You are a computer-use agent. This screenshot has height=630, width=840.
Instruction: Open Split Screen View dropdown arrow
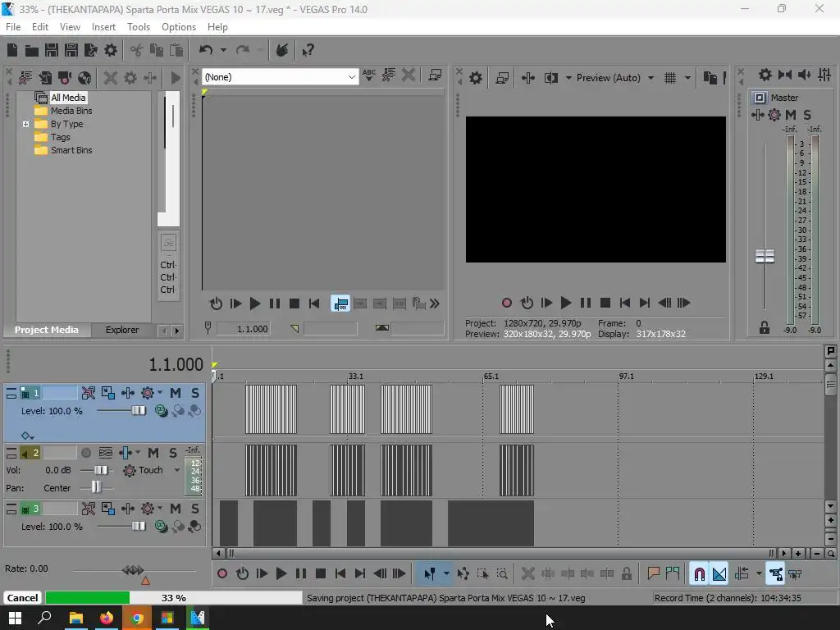(x=568, y=78)
